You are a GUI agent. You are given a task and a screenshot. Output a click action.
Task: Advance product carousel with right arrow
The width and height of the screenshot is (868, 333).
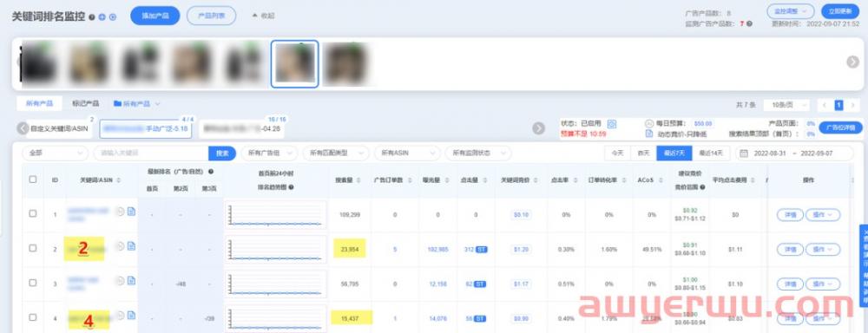coord(852,62)
